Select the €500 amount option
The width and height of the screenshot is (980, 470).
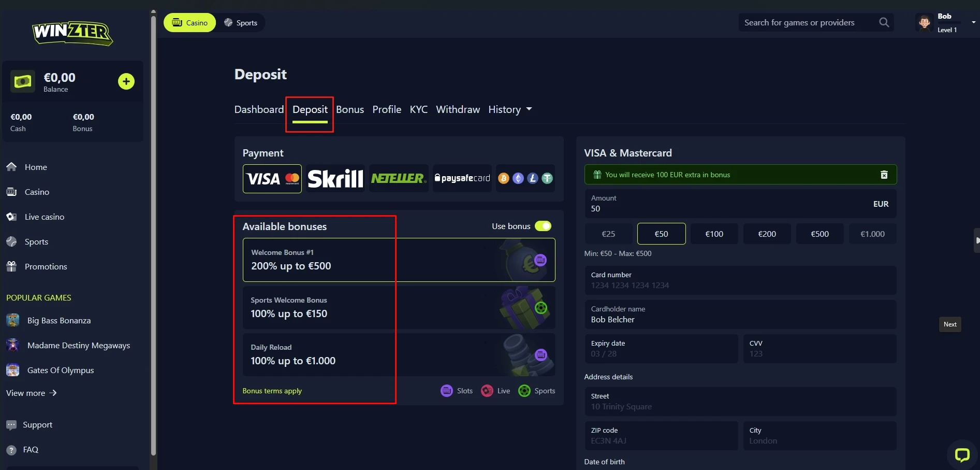820,234
